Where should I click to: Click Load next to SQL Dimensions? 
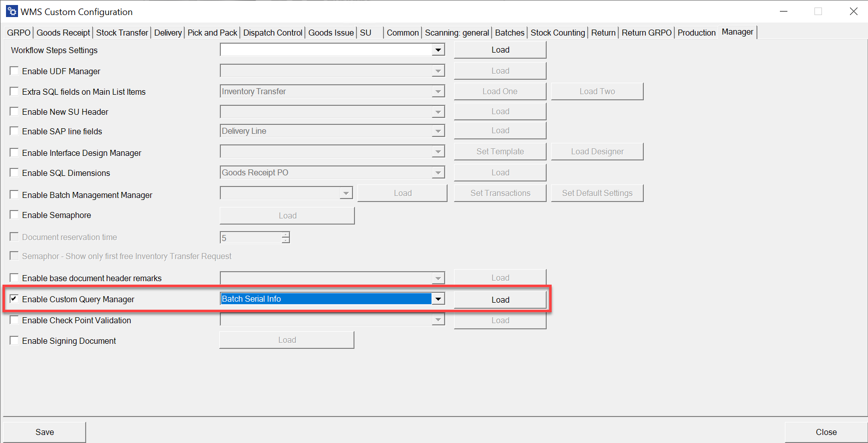[x=500, y=172]
